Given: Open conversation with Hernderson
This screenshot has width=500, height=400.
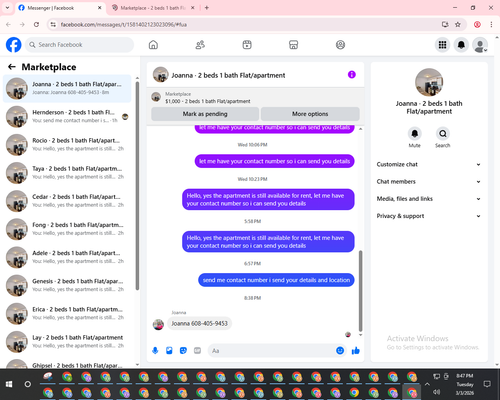Looking at the screenshot, I should [x=67, y=116].
